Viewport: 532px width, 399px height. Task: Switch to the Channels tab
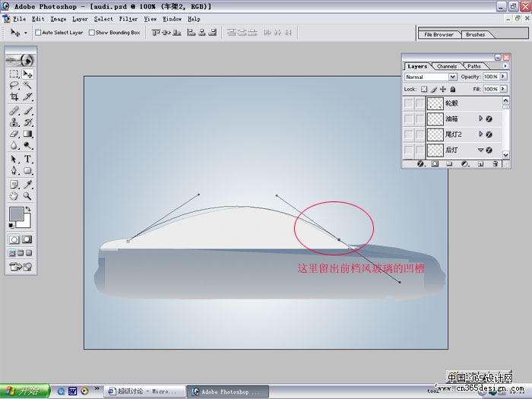pyautogui.click(x=447, y=67)
